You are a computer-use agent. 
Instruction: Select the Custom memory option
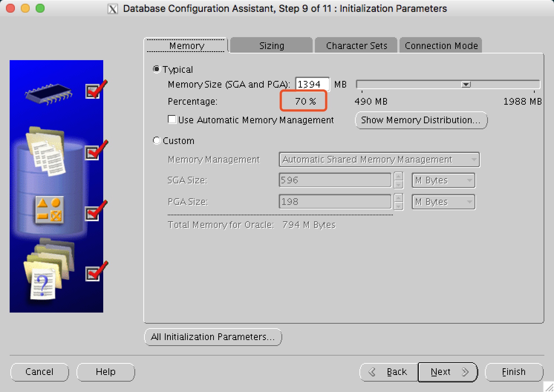tap(157, 141)
